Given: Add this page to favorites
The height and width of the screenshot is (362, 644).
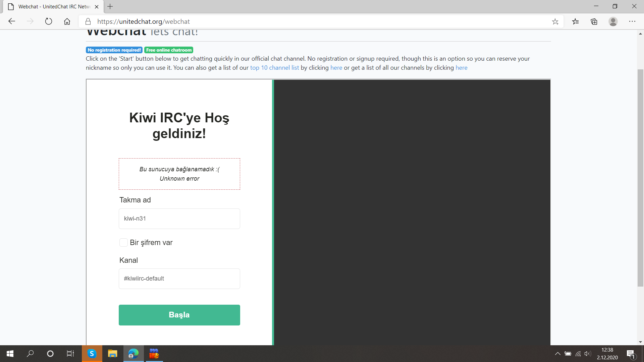Looking at the screenshot, I should (x=555, y=21).
